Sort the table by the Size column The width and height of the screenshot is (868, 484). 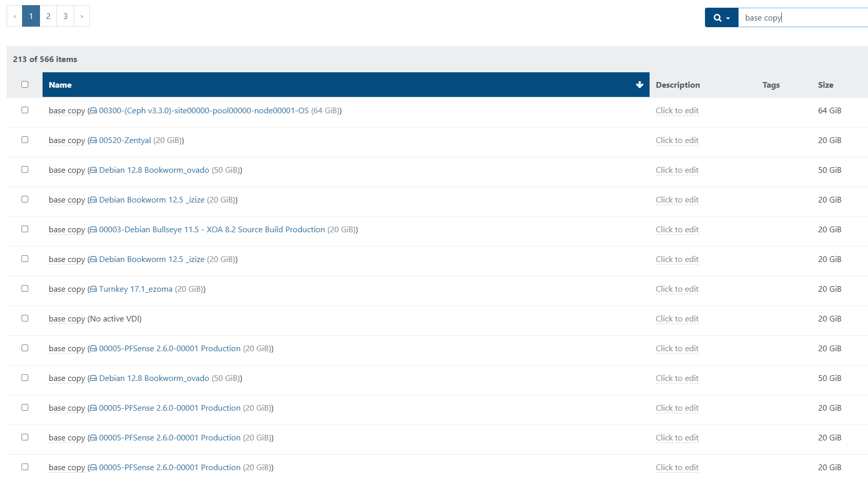(825, 85)
